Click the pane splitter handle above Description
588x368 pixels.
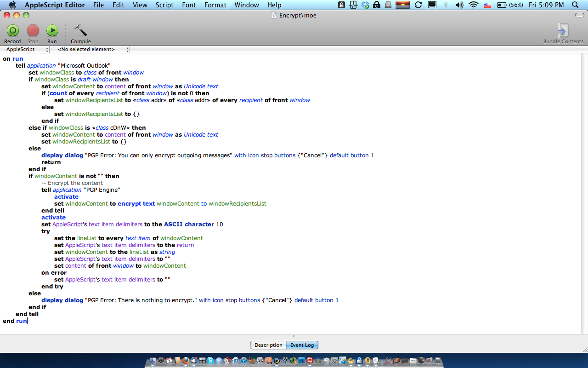click(294, 336)
